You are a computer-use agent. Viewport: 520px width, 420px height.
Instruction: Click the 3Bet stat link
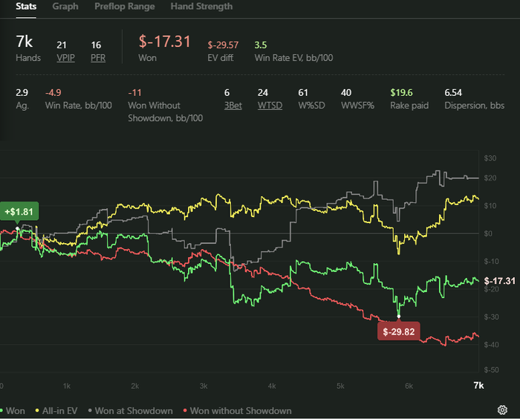click(x=233, y=106)
